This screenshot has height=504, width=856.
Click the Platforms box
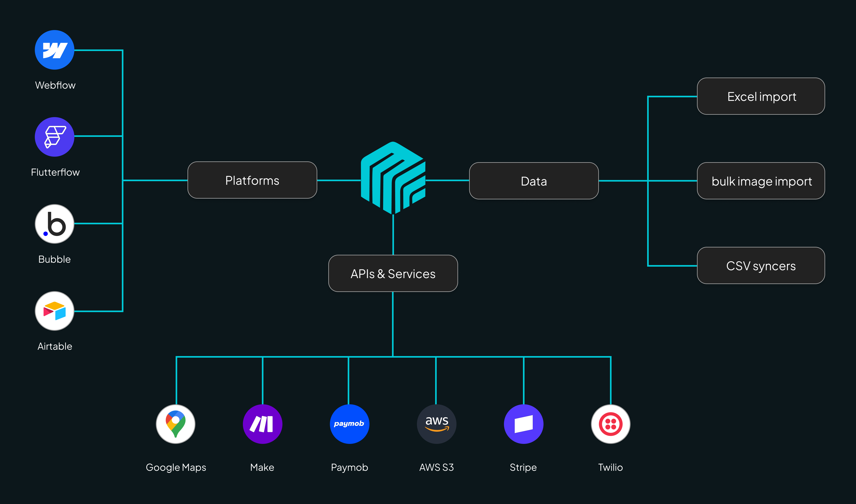point(252,180)
